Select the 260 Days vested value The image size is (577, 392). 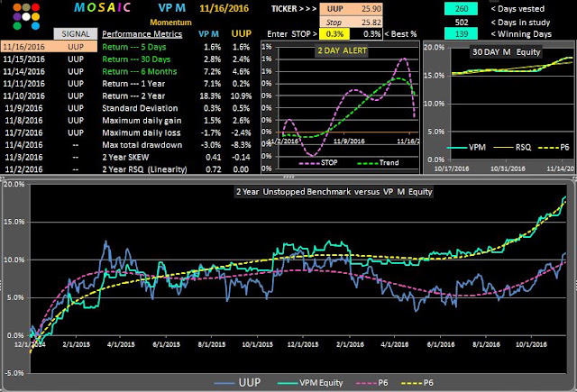coord(461,8)
